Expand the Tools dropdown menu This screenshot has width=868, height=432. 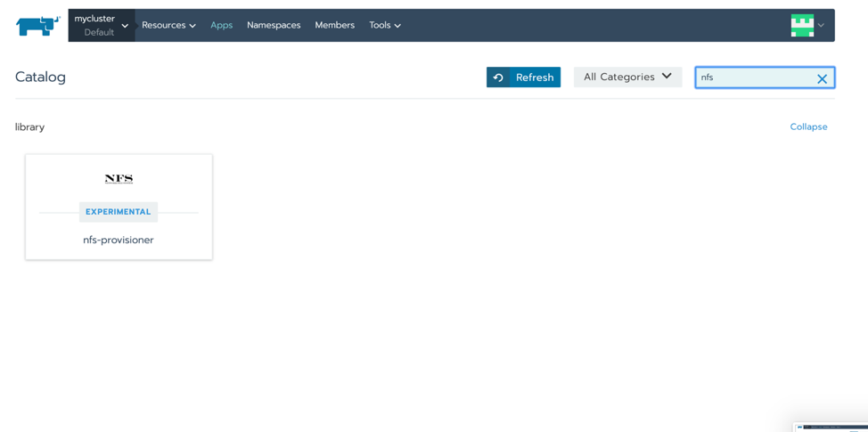point(385,25)
